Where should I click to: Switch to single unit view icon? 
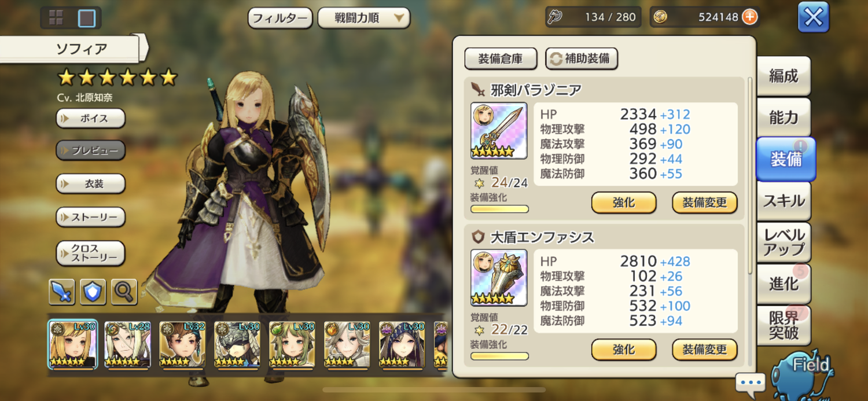pos(87,18)
